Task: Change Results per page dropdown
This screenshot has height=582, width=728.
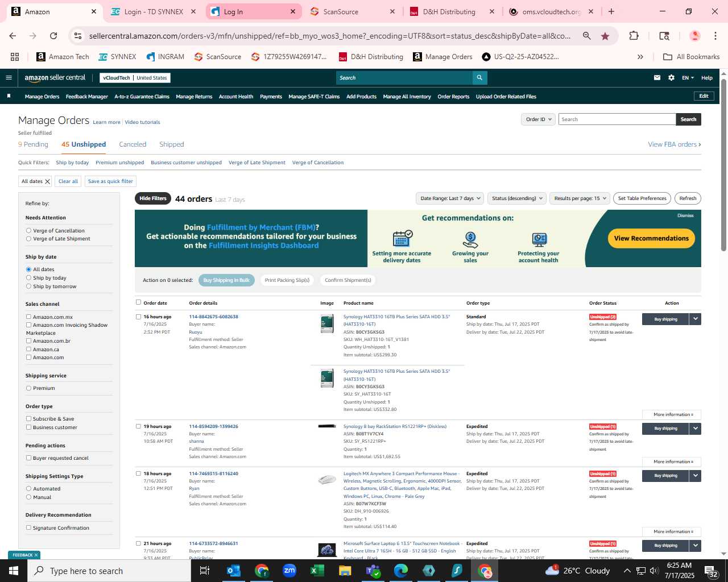Action: coord(580,198)
